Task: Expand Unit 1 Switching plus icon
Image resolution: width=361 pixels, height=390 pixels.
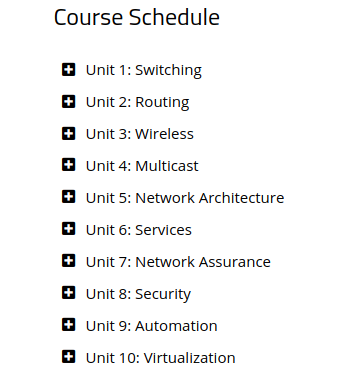Action: [x=68, y=69]
